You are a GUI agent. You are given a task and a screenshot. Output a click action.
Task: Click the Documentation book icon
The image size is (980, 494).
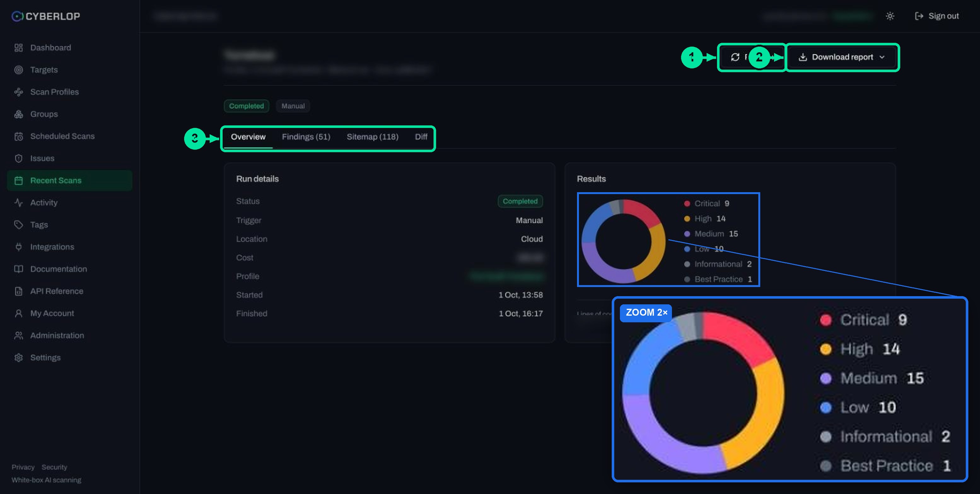18,269
